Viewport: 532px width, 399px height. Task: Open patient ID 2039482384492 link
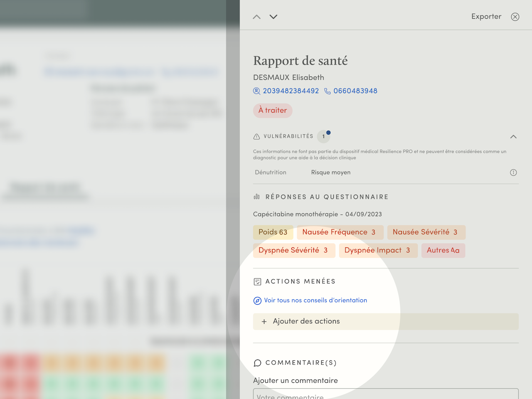291,91
